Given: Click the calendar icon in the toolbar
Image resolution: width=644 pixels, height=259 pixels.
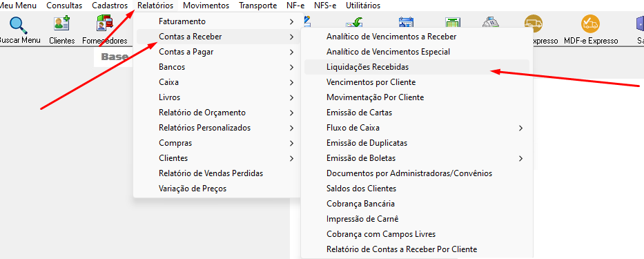Looking at the screenshot, I should click(x=407, y=24).
